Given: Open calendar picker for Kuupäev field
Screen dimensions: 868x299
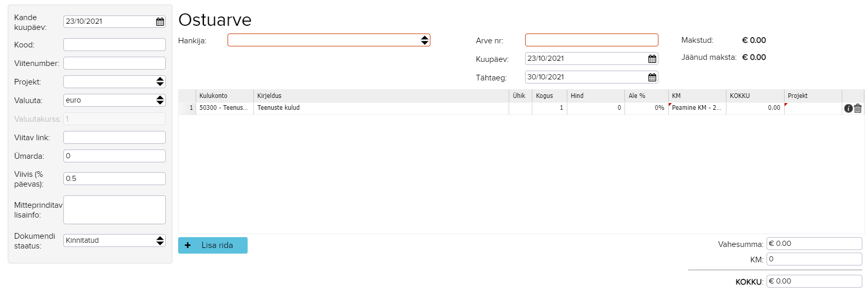Looking at the screenshot, I should click(652, 59).
